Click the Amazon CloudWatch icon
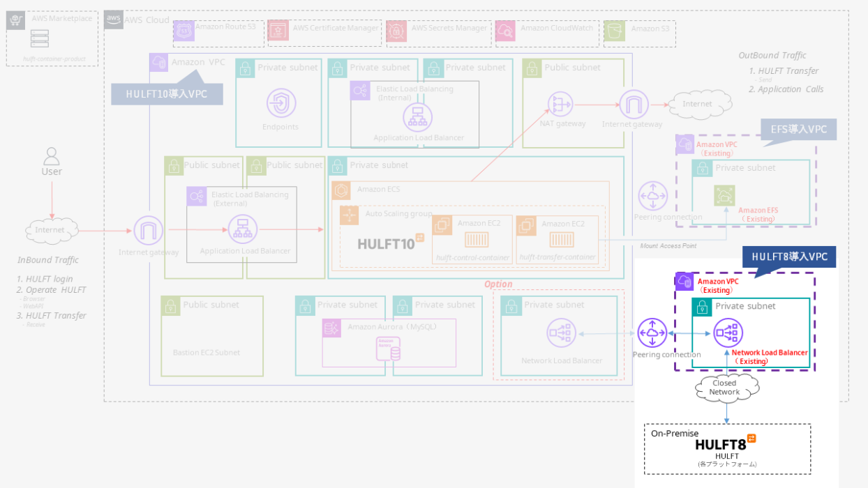 click(x=506, y=31)
